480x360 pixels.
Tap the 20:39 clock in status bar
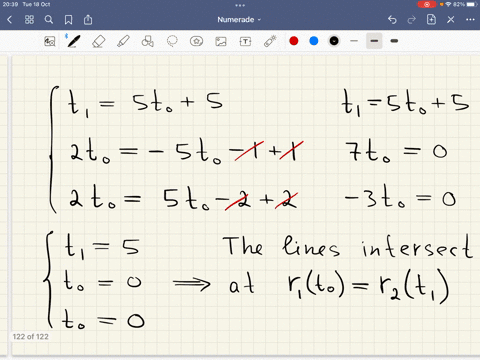10,4
